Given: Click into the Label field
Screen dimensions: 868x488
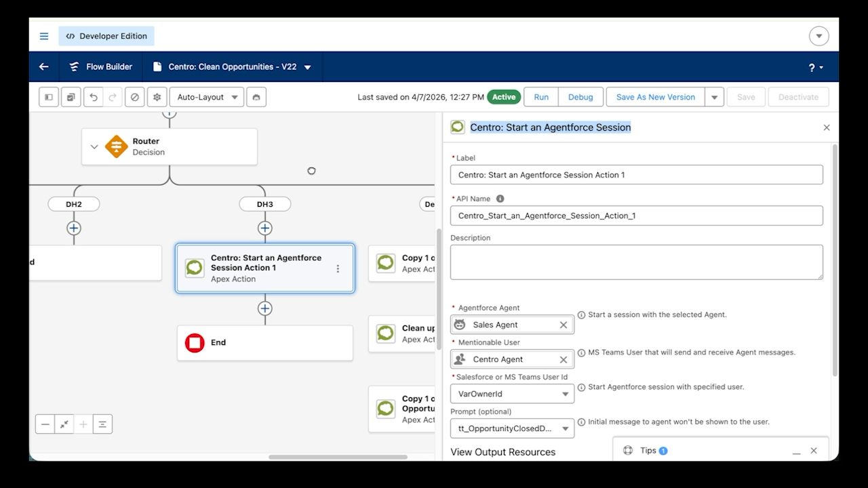Looking at the screenshot, I should (636, 175).
